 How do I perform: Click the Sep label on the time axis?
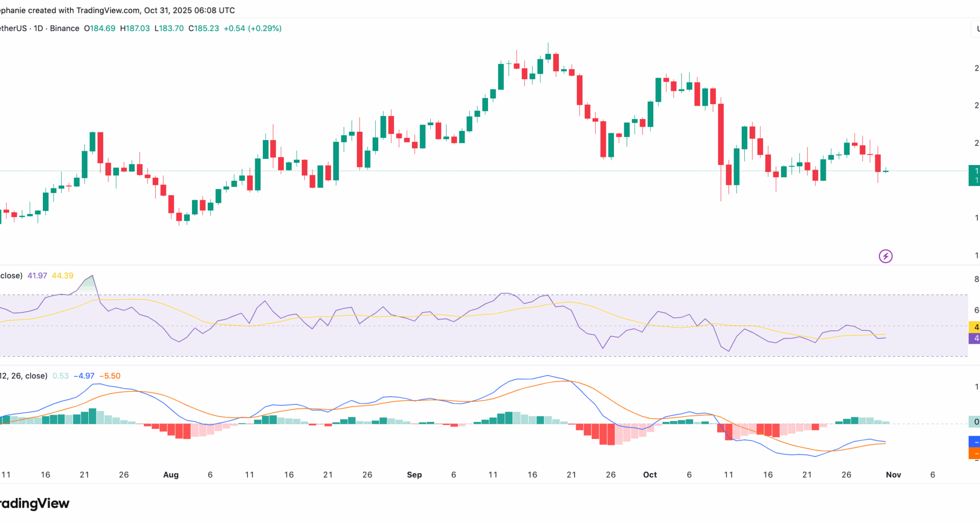(414, 474)
